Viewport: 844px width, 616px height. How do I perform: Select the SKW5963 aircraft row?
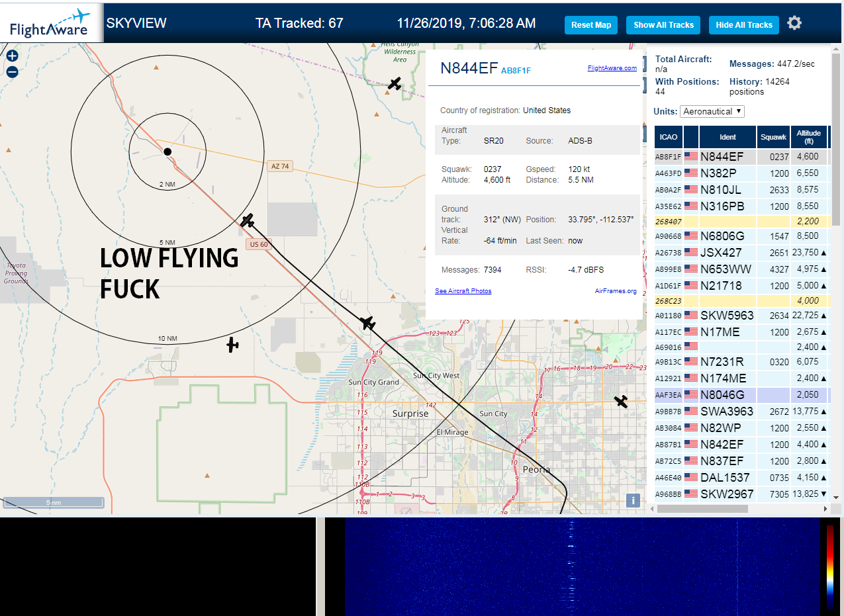(x=741, y=316)
